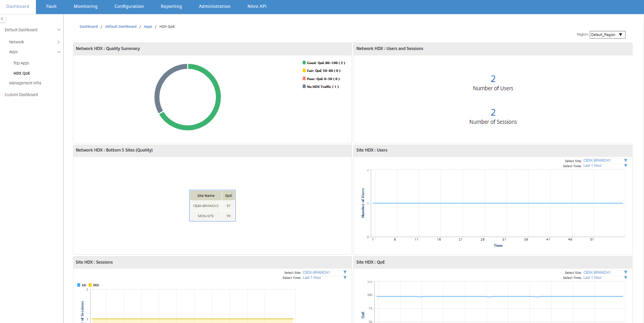Collapse the Apps sidebar section chevron
Screen dimensions: 644x323
point(59,52)
